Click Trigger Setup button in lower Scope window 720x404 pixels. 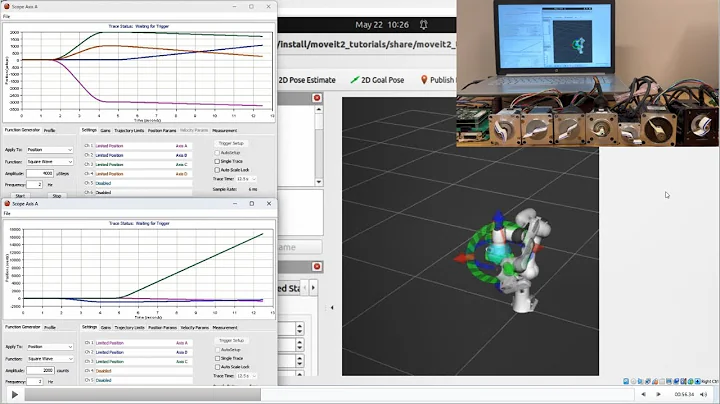point(231,340)
